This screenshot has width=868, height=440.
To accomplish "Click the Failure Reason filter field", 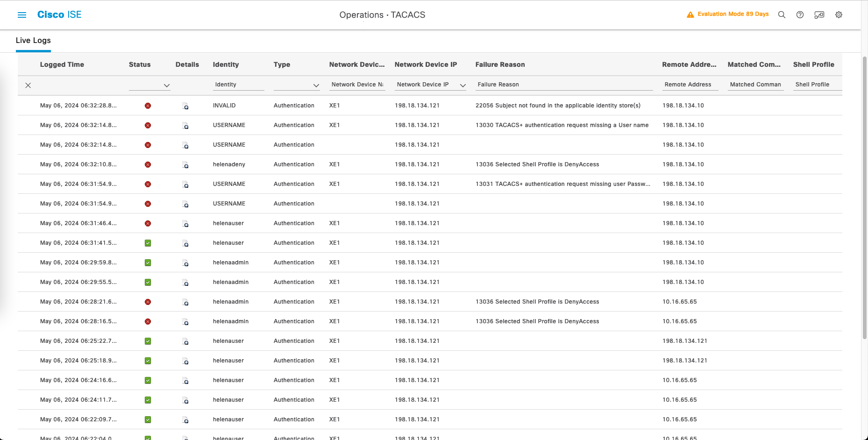I will point(563,85).
